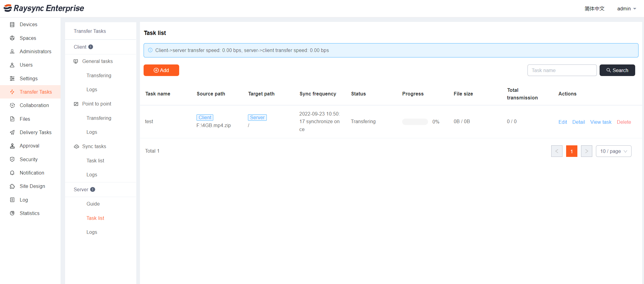The height and width of the screenshot is (284, 644).
Task: Click the Notification bell icon
Action: (x=12, y=173)
